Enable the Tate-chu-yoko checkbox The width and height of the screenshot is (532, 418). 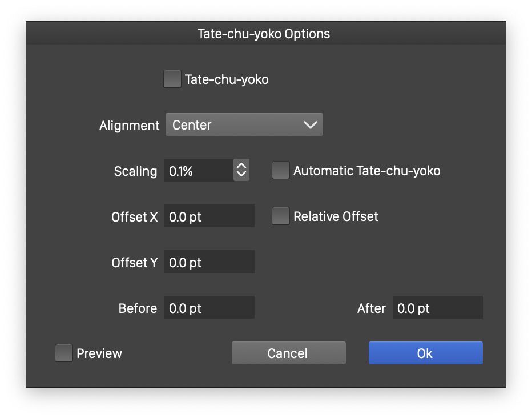pyautogui.click(x=172, y=79)
